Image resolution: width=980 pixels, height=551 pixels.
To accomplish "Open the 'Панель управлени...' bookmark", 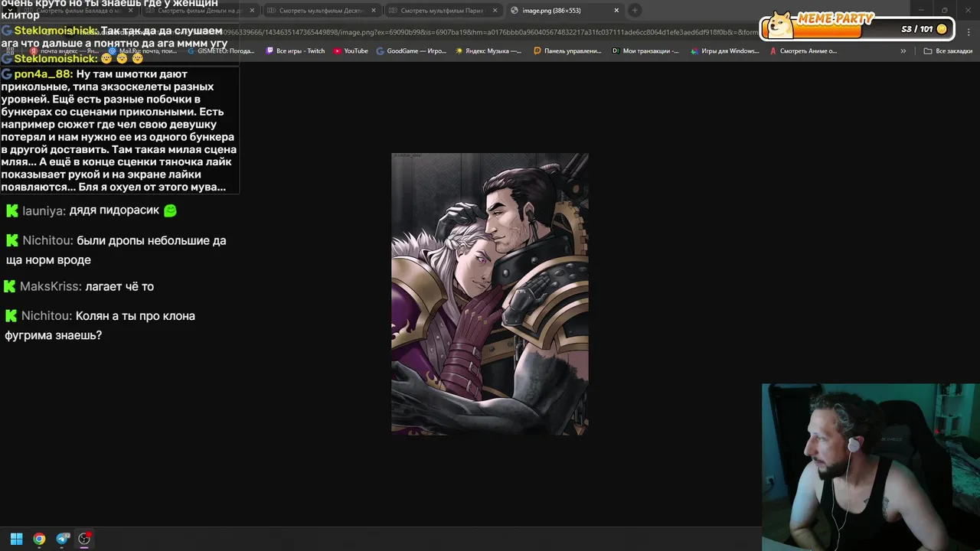I will 567,51.
